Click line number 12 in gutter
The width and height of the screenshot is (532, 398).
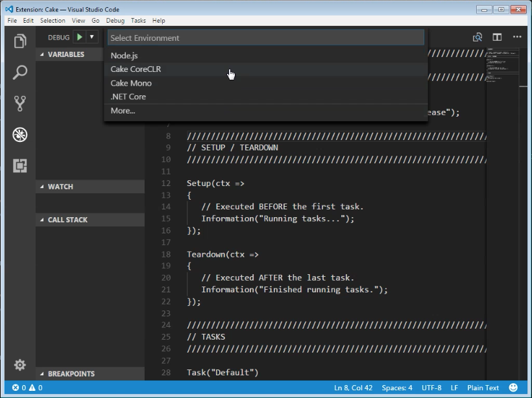166,183
